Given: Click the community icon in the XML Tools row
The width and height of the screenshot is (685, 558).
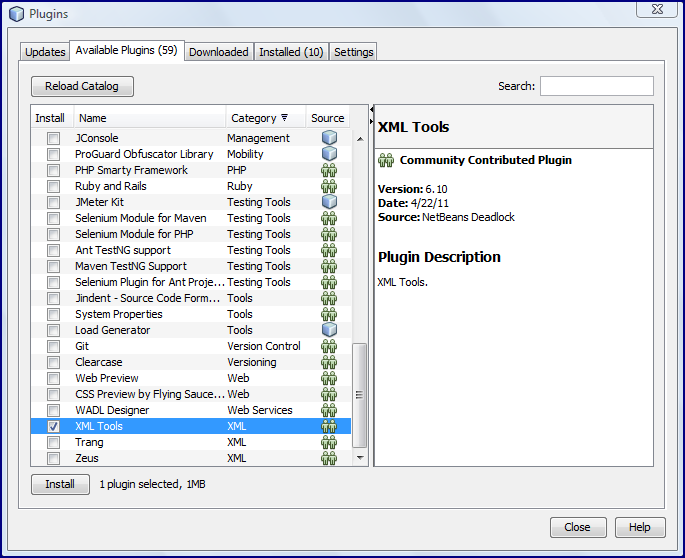Looking at the screenshot, I should click(x=329, y=426).
